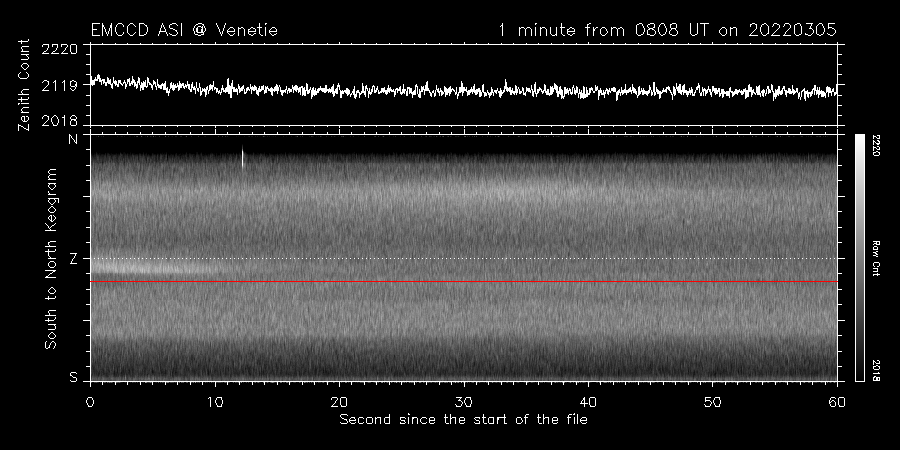Click the 40 tick label on time axis

588,402
